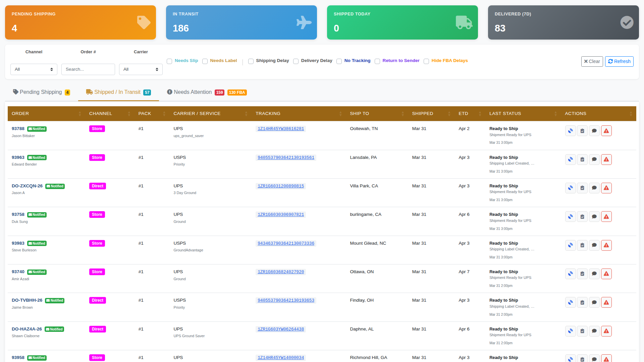Click the Refresh button
The width and height of the screenshot is (644, 362).
point(619,61)
